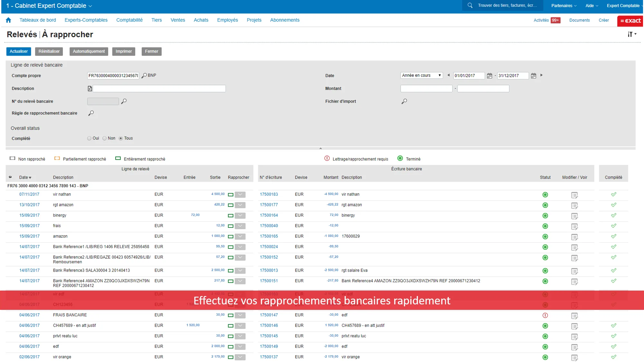Go to next period arrow
The width and height of the screenshot is (644, 362).
542,75
